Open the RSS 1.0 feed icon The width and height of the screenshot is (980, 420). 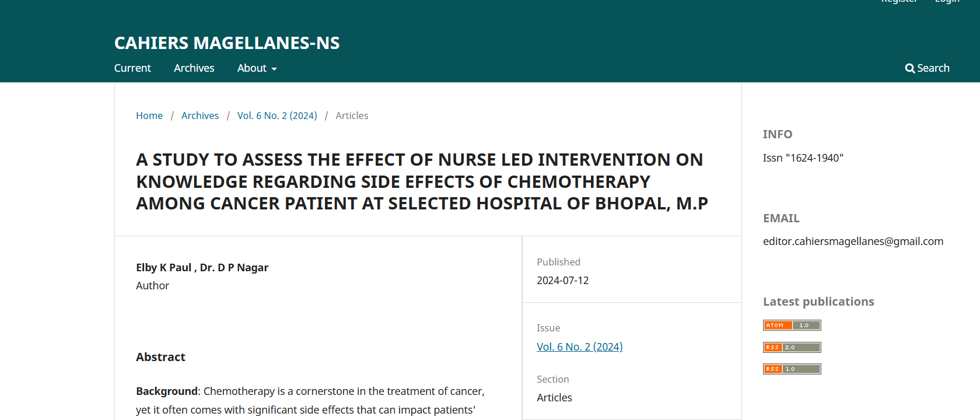pyautogui.click(x=792, y=369)
